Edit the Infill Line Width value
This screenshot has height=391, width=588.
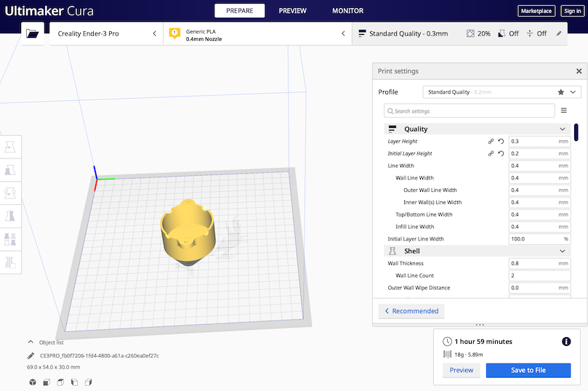tap(539, 227)
